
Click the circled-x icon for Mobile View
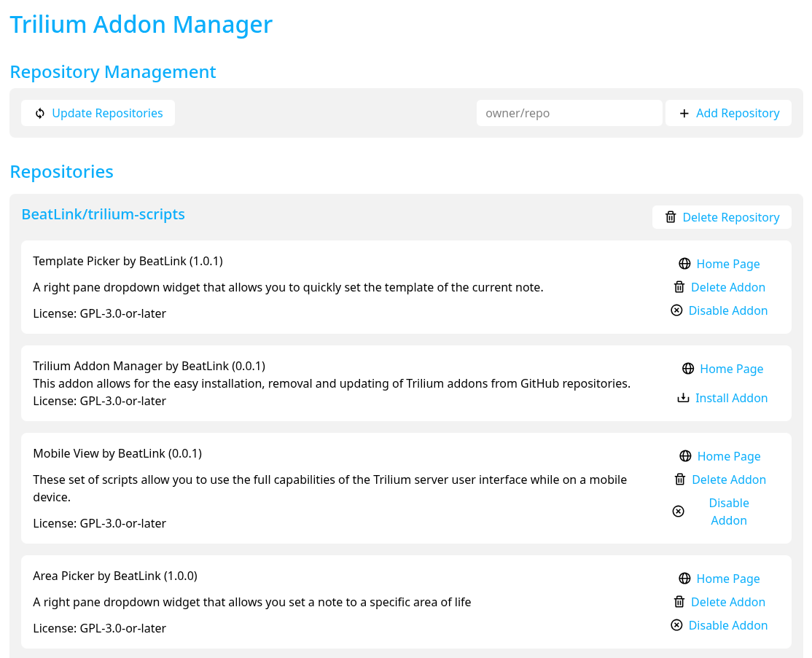pyautogui.click(x=678, y=512)
